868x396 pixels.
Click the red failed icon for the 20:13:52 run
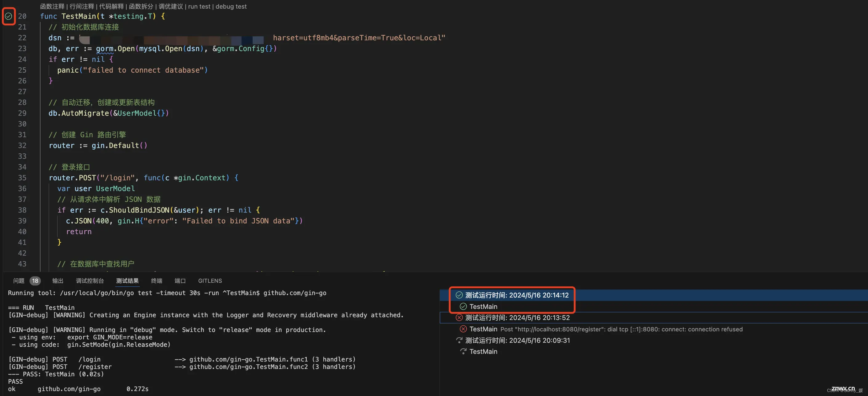pyautogui.click(x=459, y=318)
